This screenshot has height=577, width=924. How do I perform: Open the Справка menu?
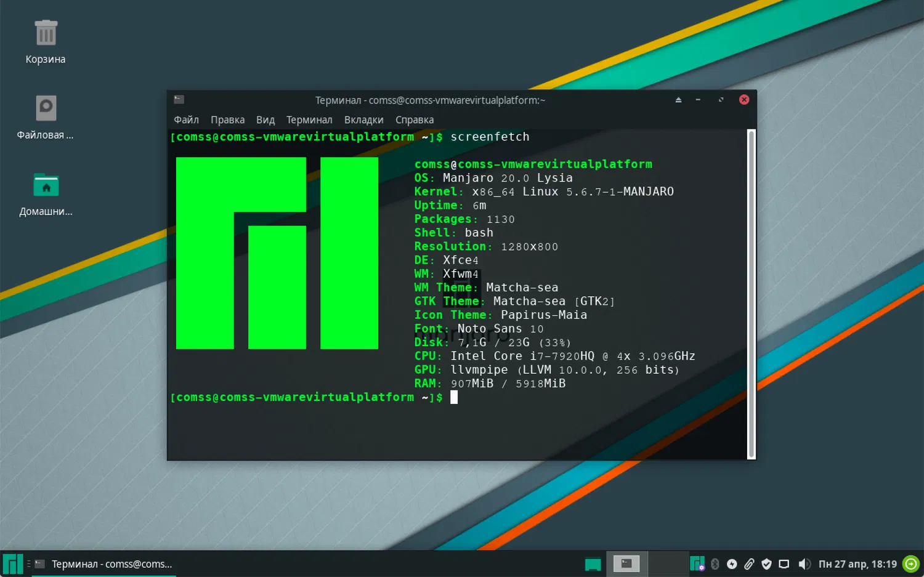415,119
